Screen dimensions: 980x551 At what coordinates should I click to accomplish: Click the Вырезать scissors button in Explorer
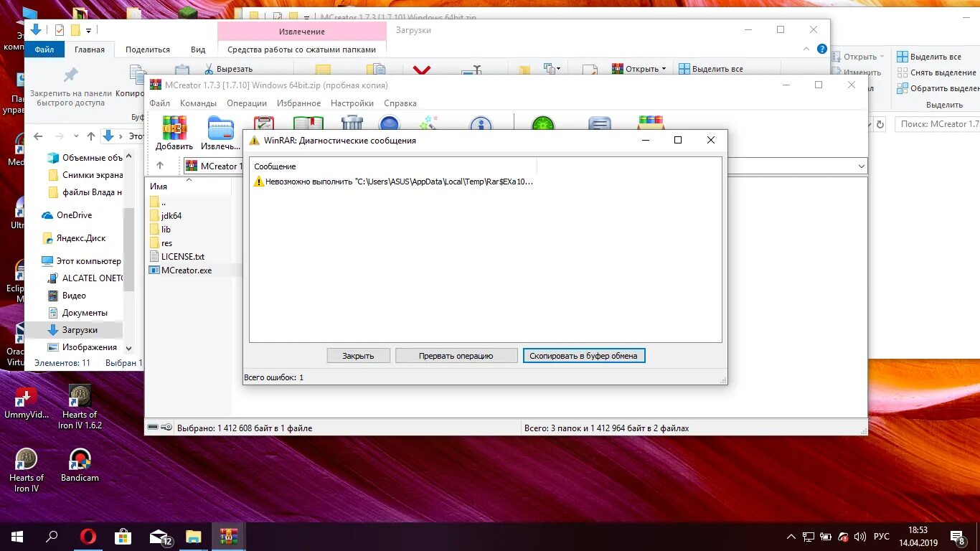point(229,69)
